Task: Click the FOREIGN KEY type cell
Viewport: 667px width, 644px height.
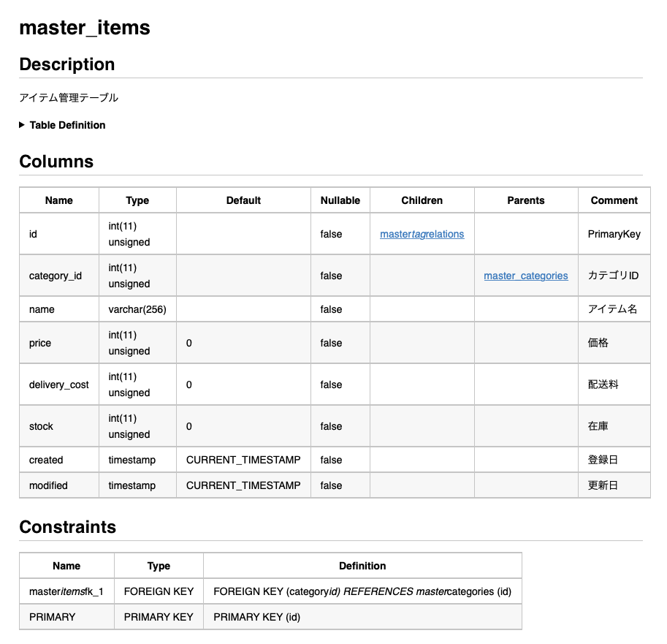Action: pyautogui.click(x=159, y=591)
